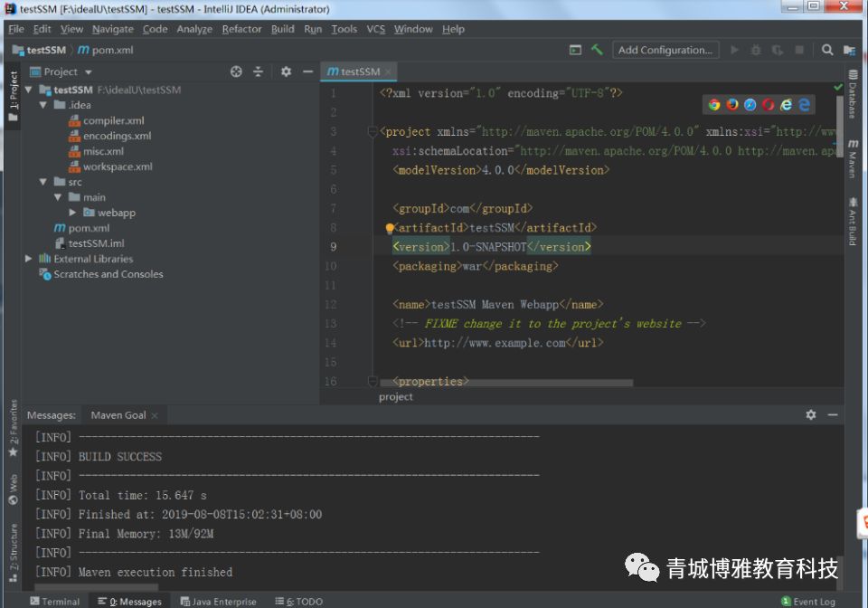Select workspace.xml in project tree

(x=110, y=166)
